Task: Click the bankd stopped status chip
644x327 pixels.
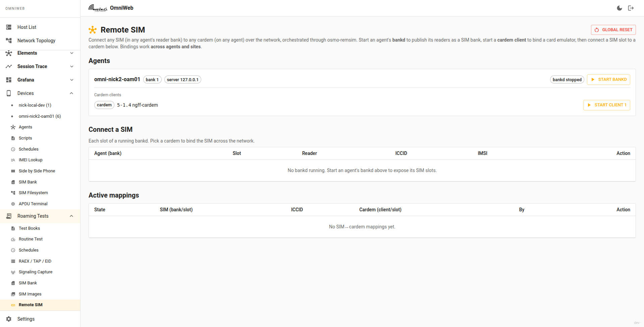Action: [x=567, y=79]
